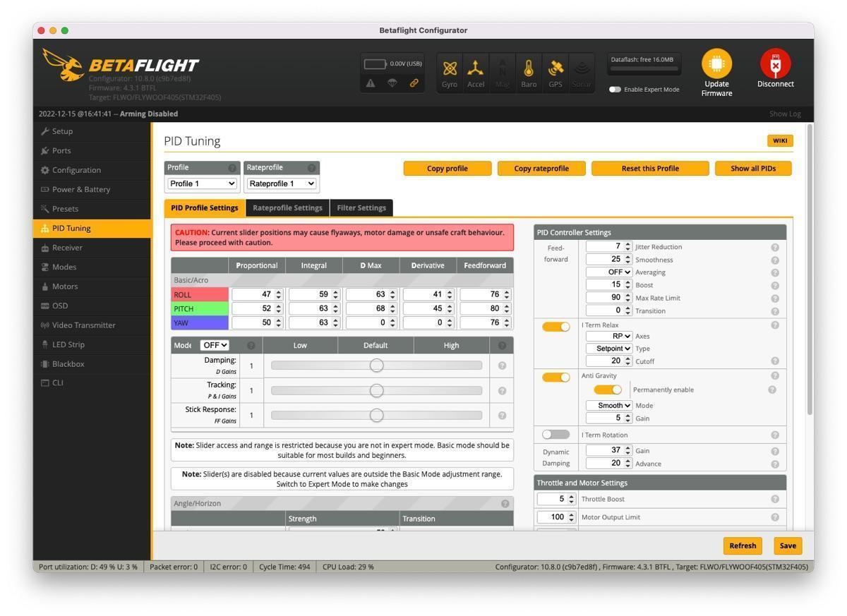Enable Expert Mode toggle

point(615,90)
